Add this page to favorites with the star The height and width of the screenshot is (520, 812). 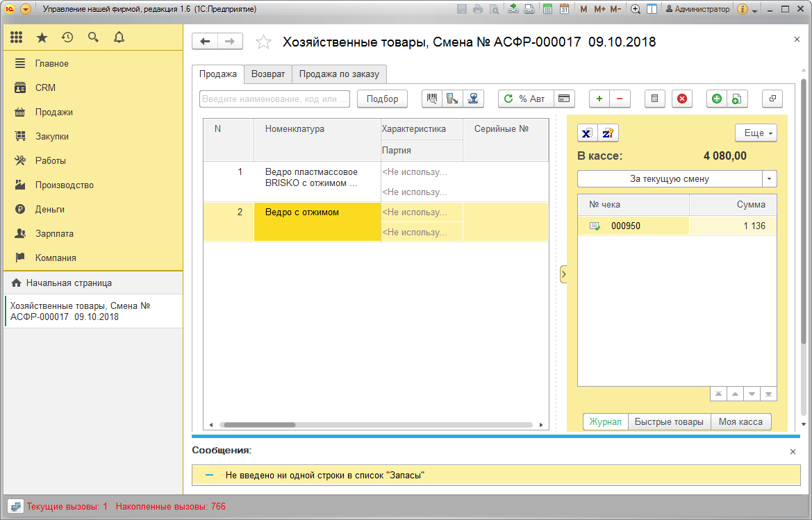[263, 42]
